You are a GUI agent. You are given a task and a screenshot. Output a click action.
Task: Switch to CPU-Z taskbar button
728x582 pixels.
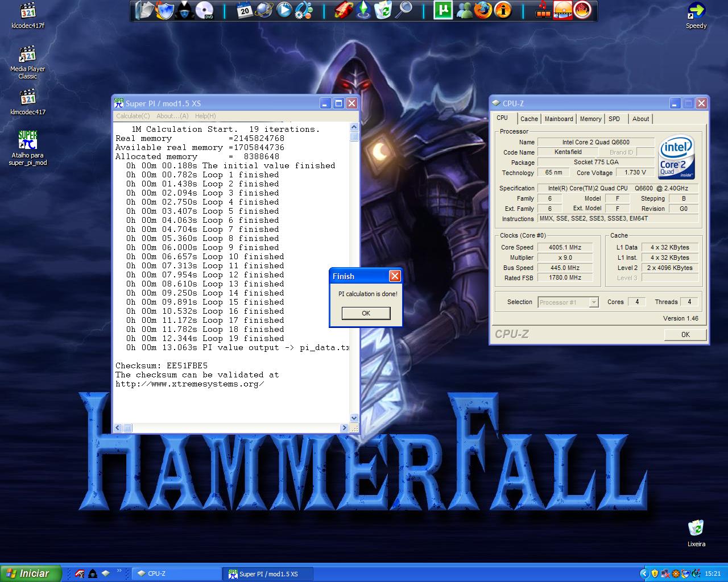(177, 574)
